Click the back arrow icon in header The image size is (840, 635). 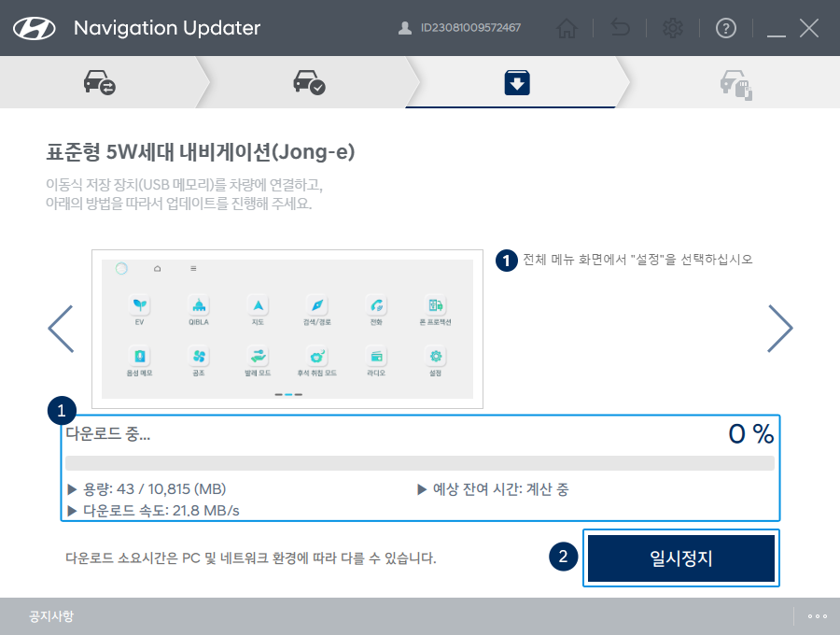621,28
